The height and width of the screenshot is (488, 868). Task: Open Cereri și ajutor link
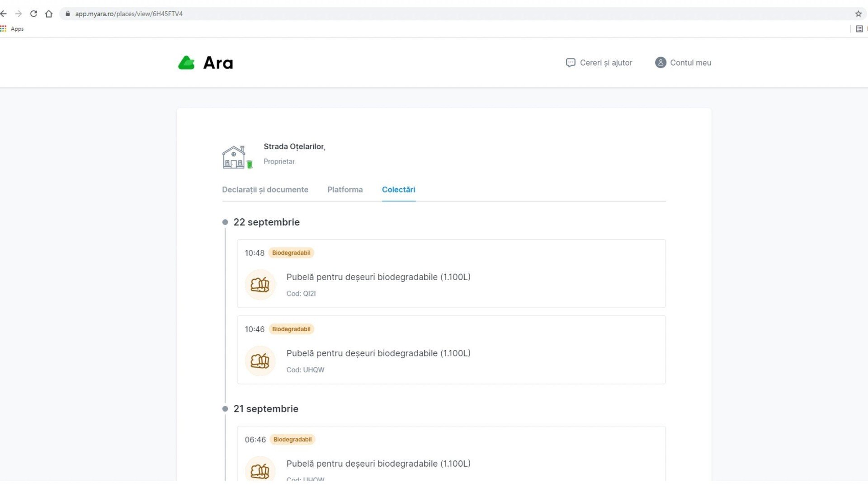coord(606,63)
